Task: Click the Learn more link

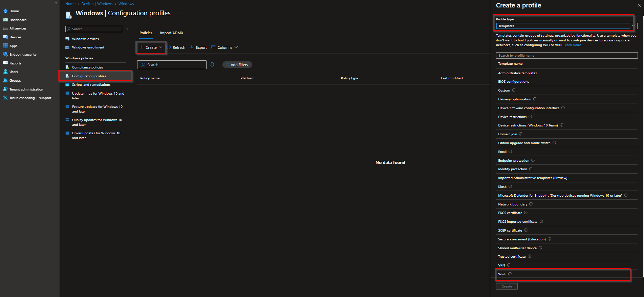Action: click(572, 45)
